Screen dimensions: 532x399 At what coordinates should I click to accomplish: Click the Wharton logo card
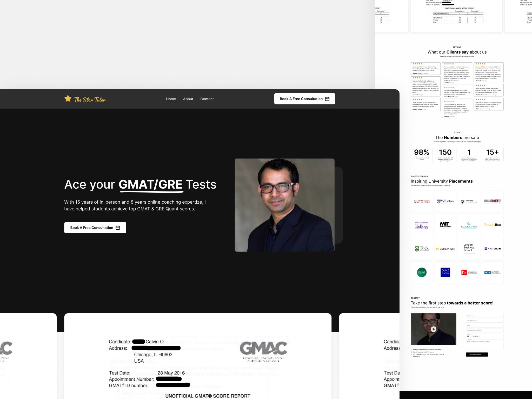click(x=445, y=201)
